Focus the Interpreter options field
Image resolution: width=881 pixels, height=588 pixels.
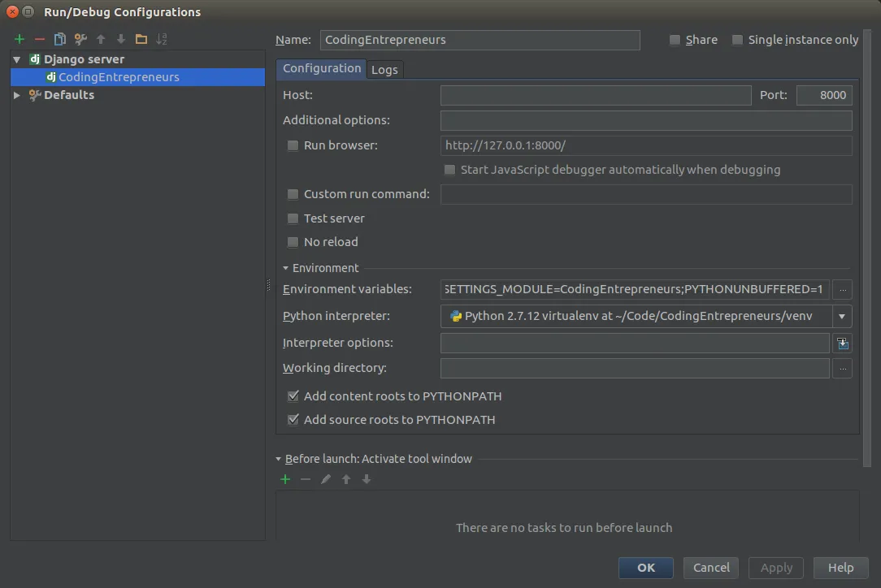coord(635,344)
